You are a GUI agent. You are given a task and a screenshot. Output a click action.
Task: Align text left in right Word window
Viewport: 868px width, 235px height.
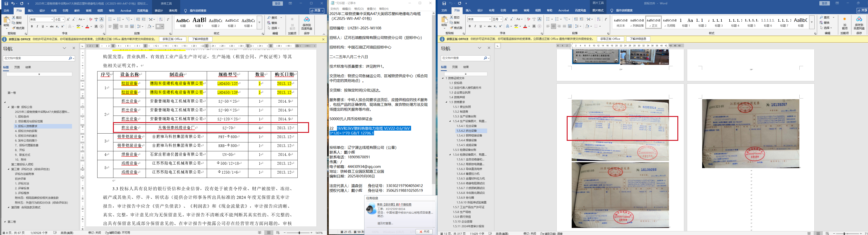coord(548,26)
